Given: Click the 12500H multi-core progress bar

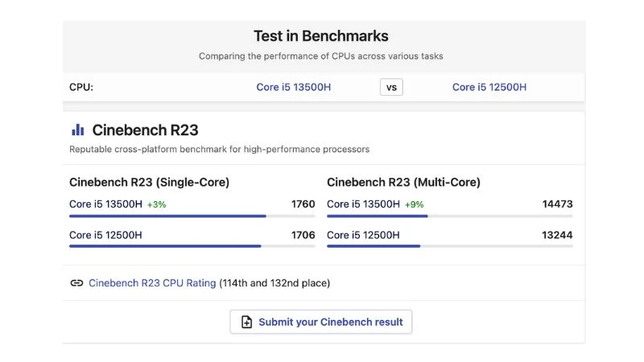Looking at the screenshot, I should click(x=450, y=246).
